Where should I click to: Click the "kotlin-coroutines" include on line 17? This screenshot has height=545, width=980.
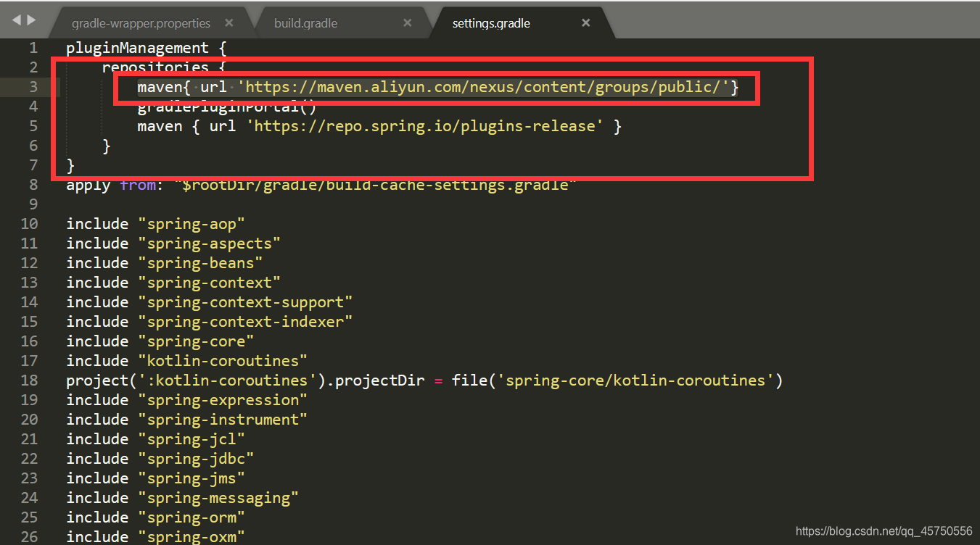(x=187, y=361)
